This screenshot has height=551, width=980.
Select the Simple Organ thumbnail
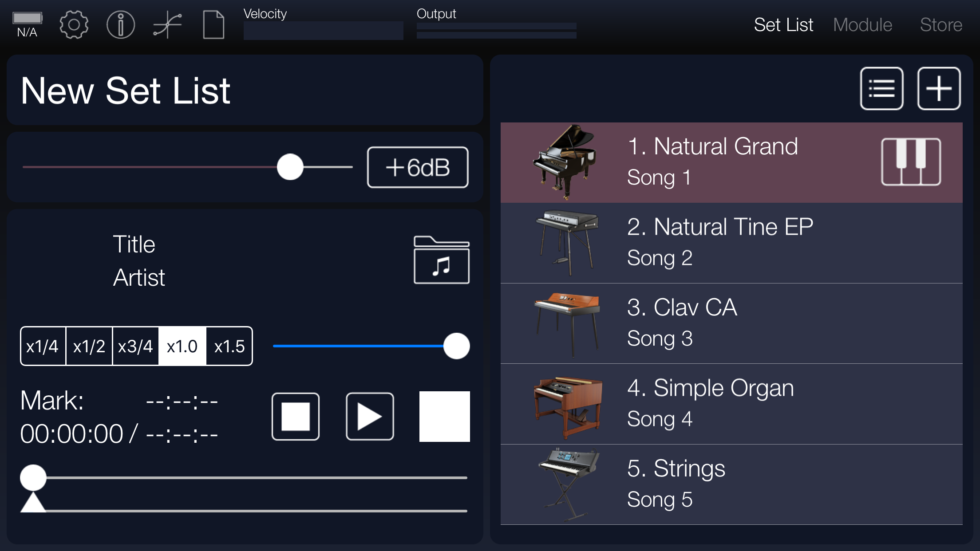[x=568, y=405]
